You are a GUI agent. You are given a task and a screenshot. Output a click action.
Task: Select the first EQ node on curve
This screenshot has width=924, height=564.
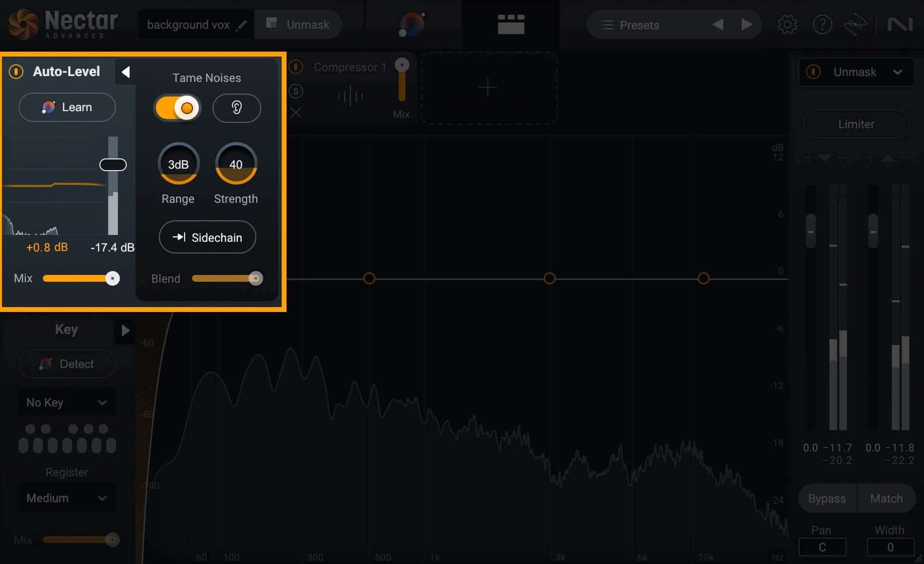coord(369,278)
